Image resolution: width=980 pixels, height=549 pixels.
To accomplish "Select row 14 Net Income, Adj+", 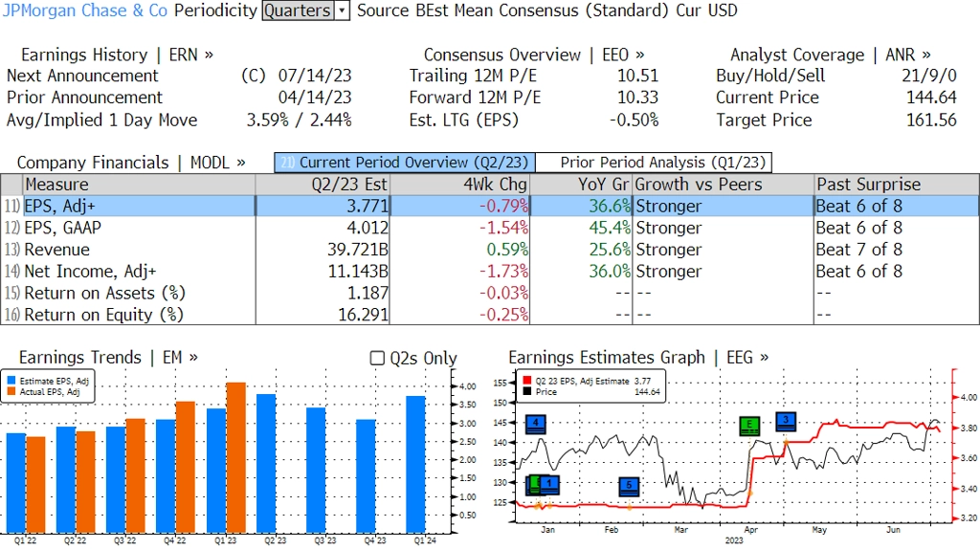I will 490,272.
